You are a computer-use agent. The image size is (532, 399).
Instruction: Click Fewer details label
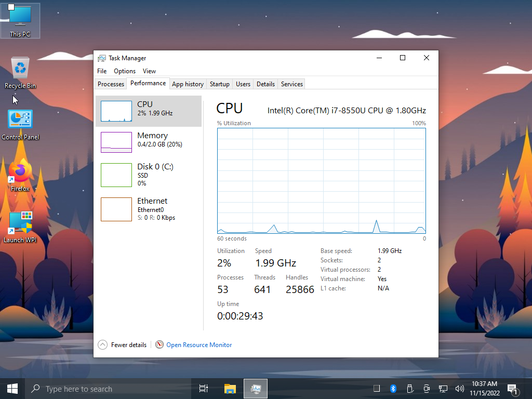point(129,345)
